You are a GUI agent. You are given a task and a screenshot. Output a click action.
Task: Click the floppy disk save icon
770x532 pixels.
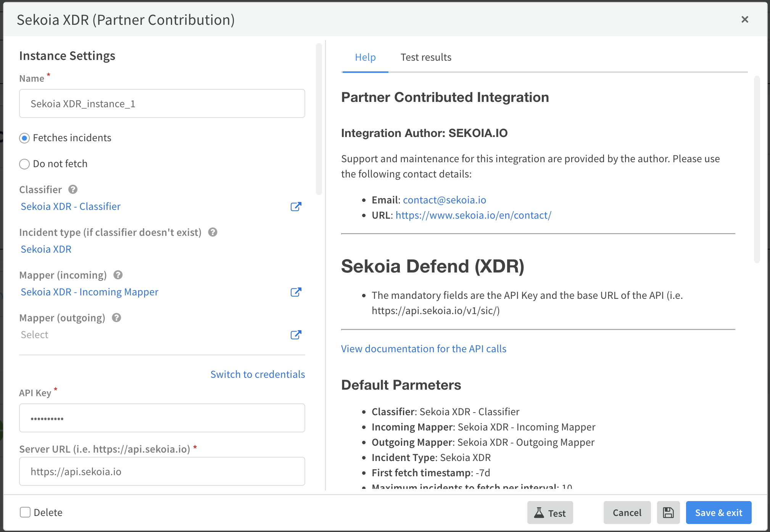point(668,513)
